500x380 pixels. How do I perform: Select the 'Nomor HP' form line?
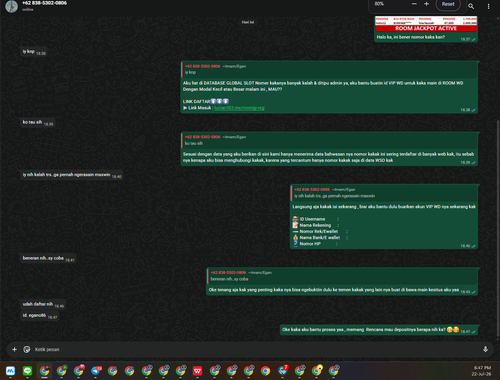[x=315, y=244]
